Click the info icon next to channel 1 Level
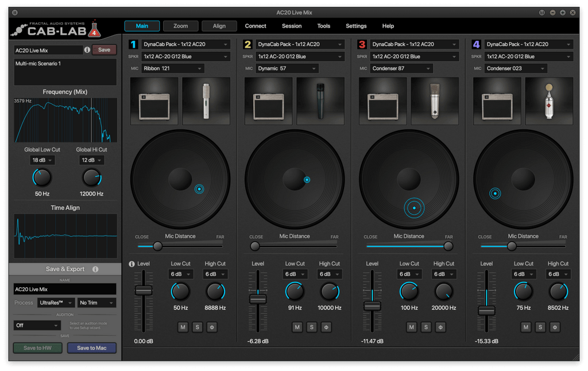Image resolution: width=588 pixels, height=371 pixels. [131, 264]
